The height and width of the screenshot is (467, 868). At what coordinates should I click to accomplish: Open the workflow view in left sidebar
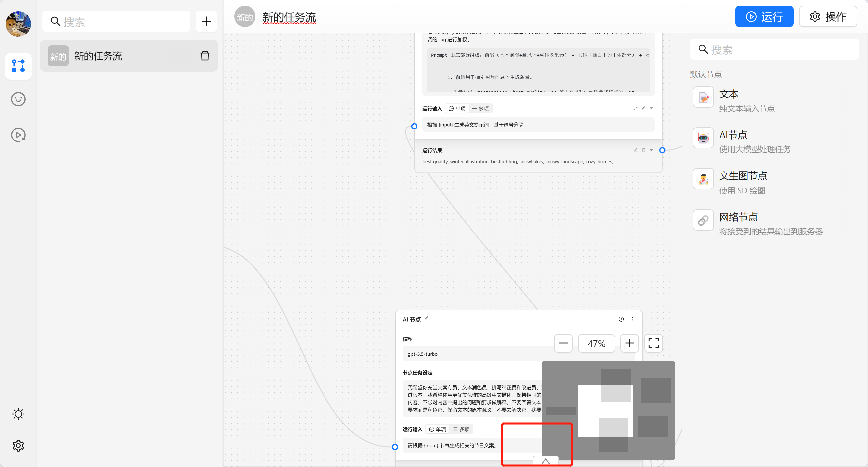pyautogui.click(x=18, y=66)
